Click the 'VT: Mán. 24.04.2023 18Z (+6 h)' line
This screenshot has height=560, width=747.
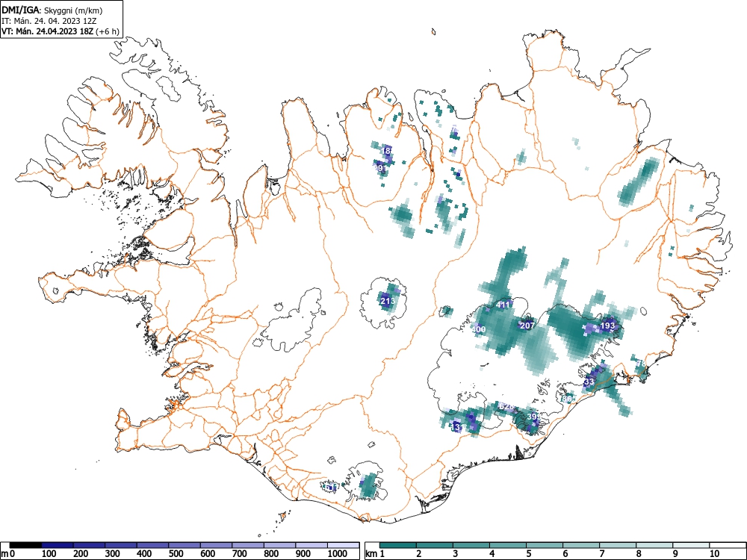point(60,31)
